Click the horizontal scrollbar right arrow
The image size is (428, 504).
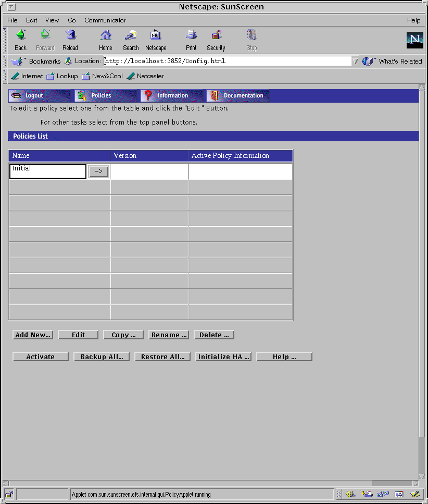pyautogui.click(x=415, y=484)
